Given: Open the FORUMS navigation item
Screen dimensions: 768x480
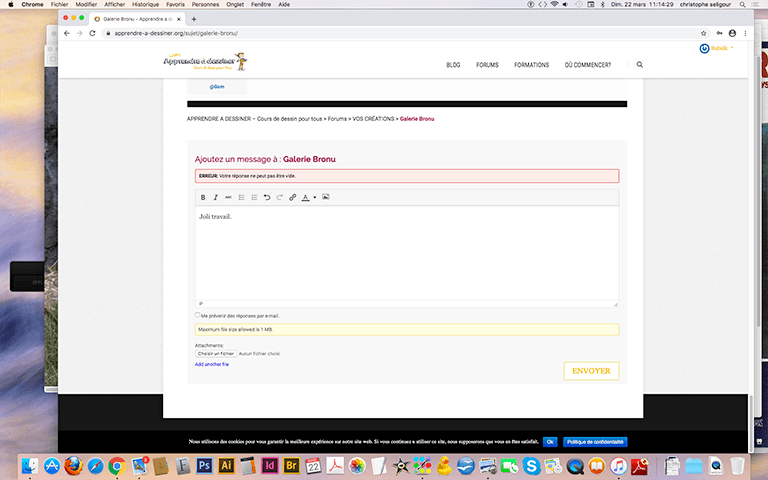Looking at the screenshot, I should pos(487,65).
